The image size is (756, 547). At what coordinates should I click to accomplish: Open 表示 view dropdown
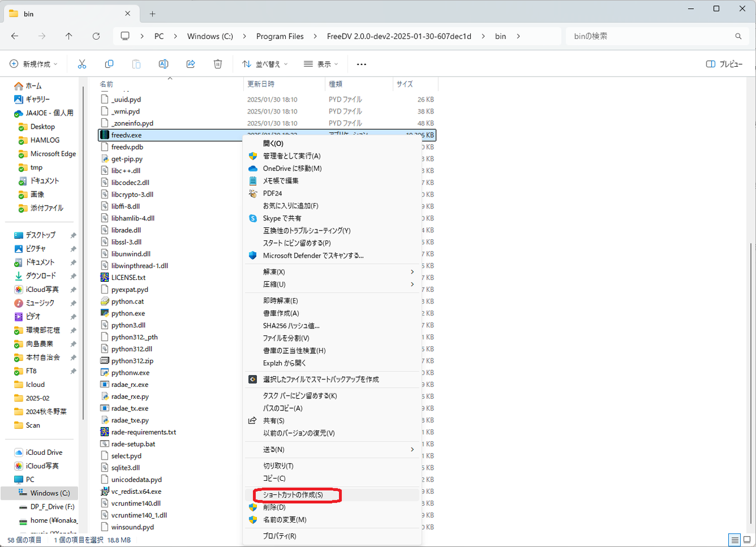tap(321, 64)
